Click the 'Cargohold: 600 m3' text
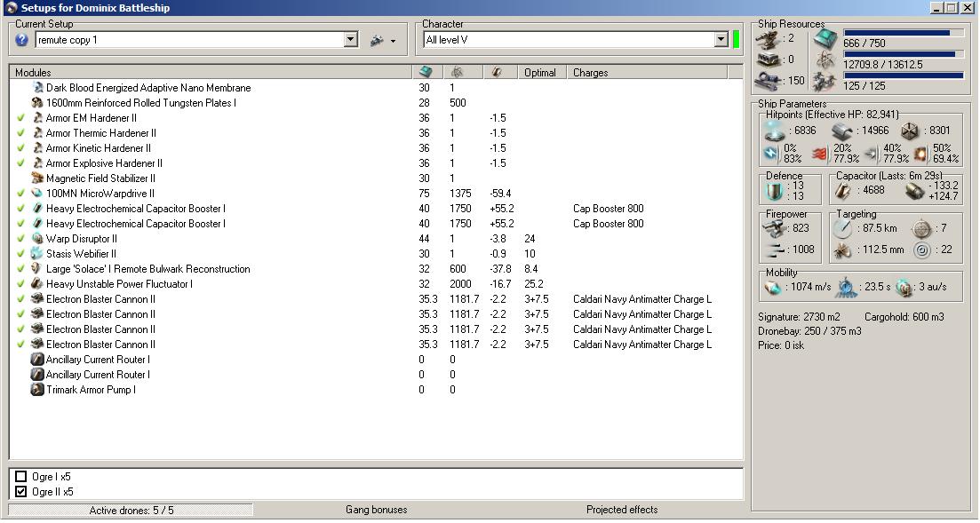980x523 pixels. click(904, 317)
